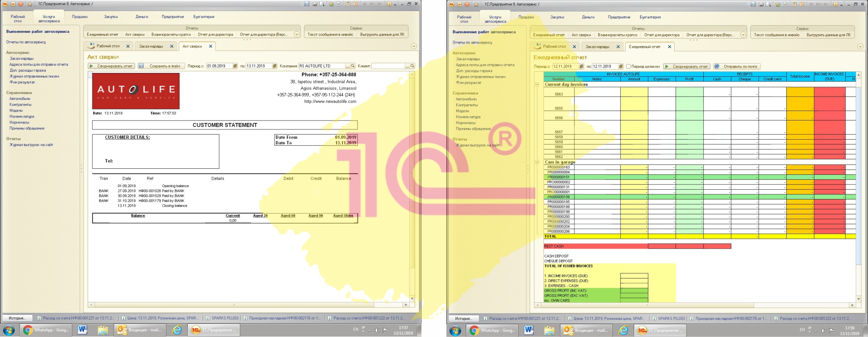Click the Сохранить в файл button
Screen dimensions: 868x337
point(161,66)
